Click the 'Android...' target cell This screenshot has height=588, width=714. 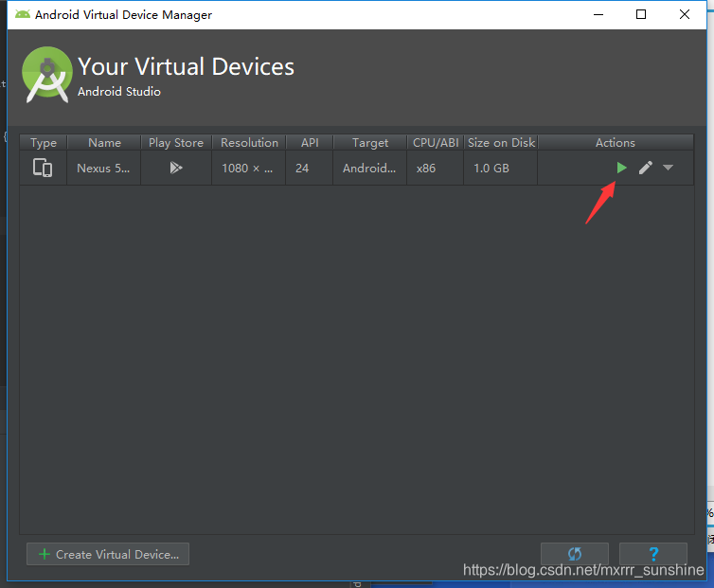369,168
